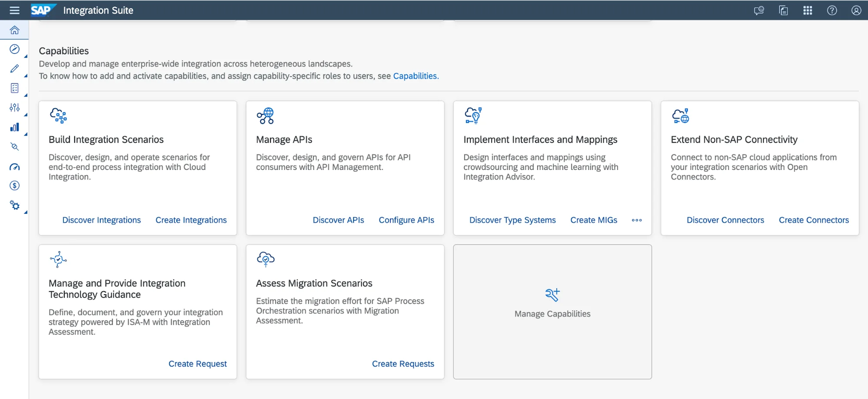Click the Implement Interfaces and Mappings lightbulb icon
Viewport: 868px width, 399px height.
coord(473,116)
